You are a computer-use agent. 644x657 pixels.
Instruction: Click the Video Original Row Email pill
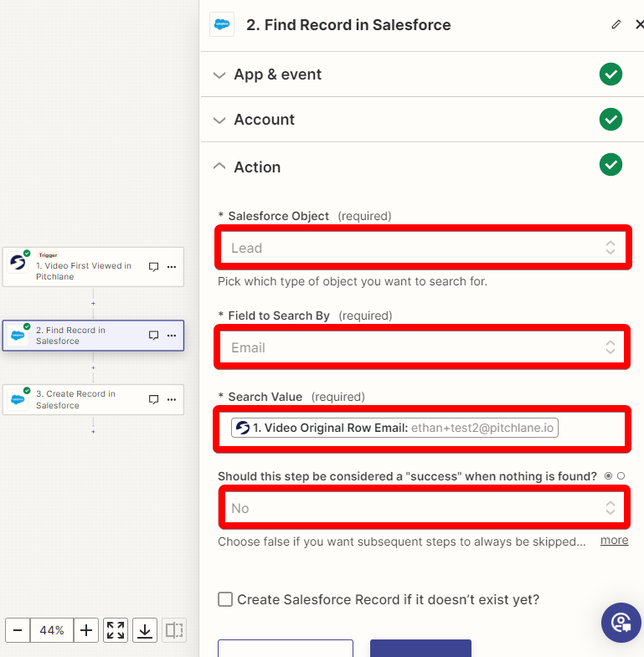(x=394, y=428)
